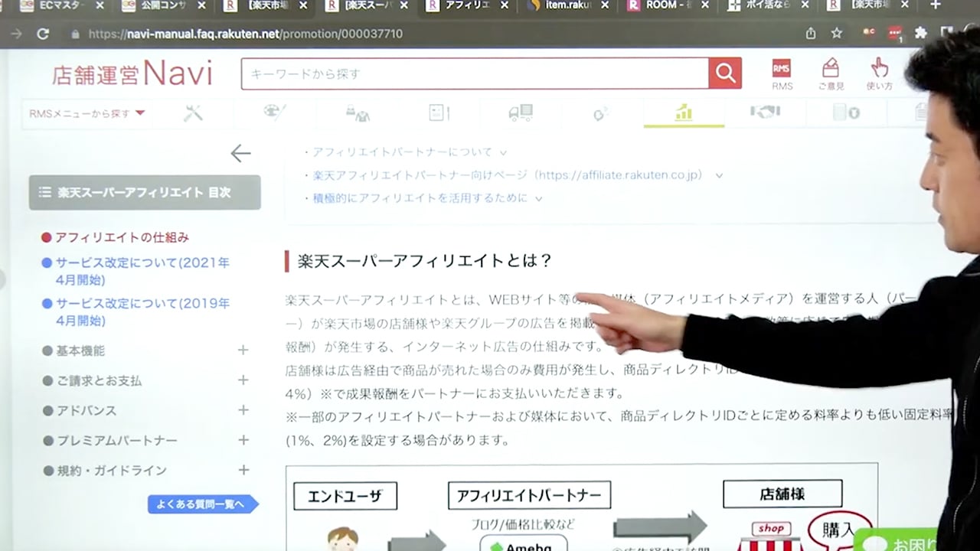Open browser extensions puzzle icon

point(921,34)
